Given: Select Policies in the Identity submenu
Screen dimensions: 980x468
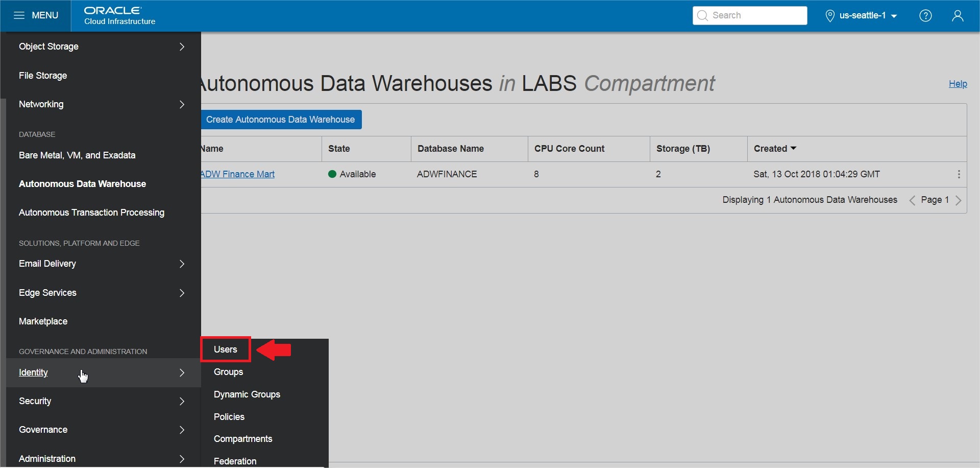Looking at the screenshot, I should (x=229, y=417).
